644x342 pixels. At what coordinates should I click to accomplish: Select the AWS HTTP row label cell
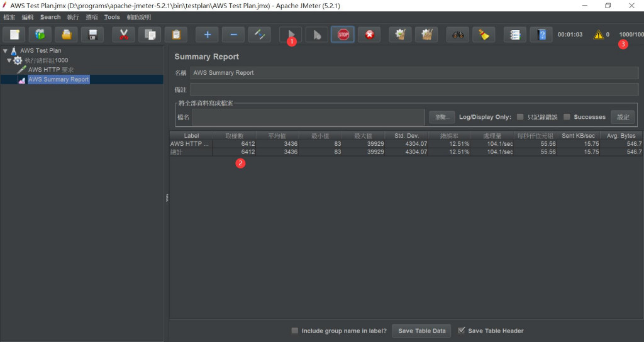[x=191, y=144]
